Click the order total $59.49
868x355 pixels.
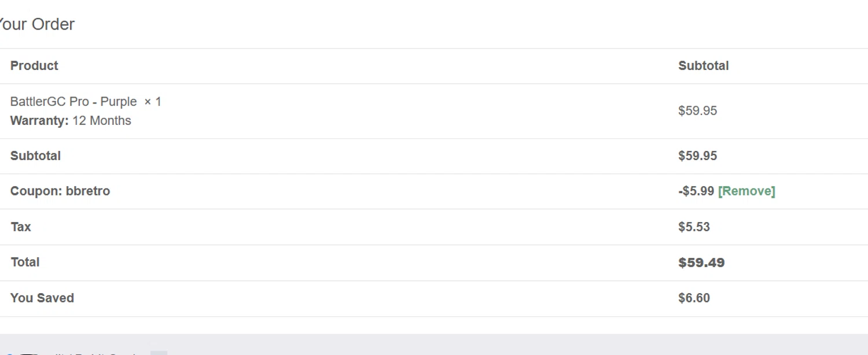pyautogui.click(x=701, y=263)
